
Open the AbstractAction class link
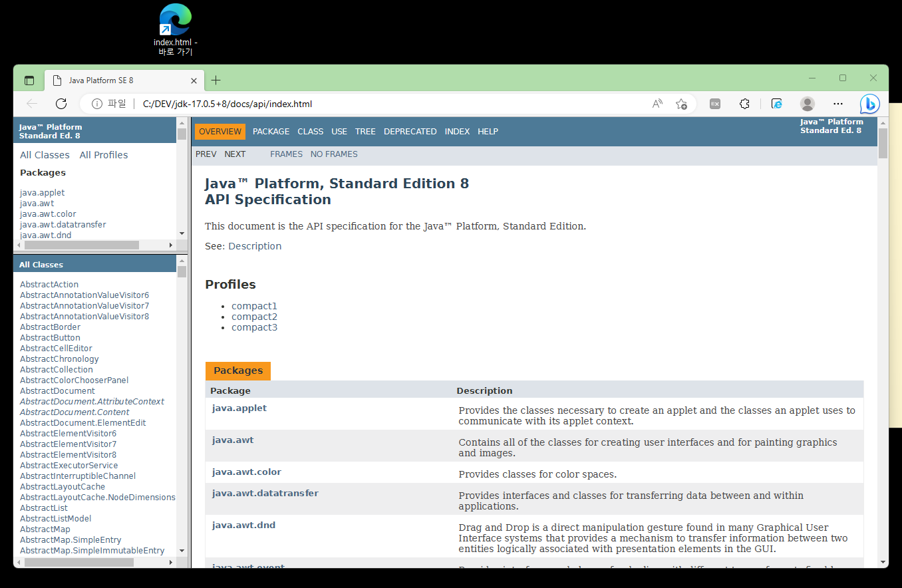point(49,285)
